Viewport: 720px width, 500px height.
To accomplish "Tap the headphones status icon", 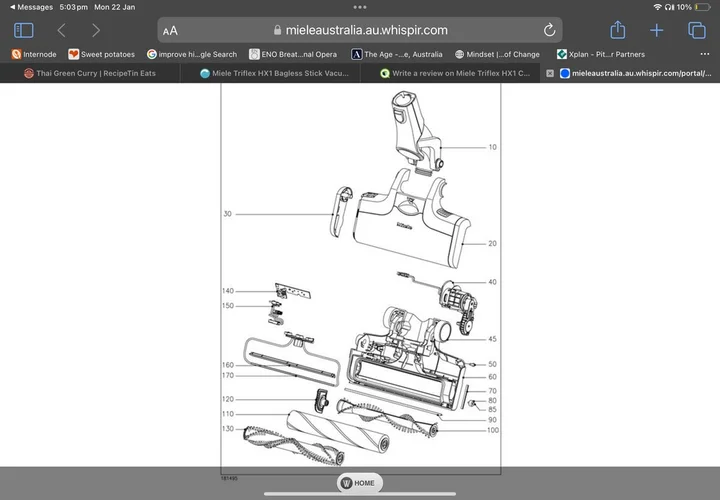I will pos(669,7).
